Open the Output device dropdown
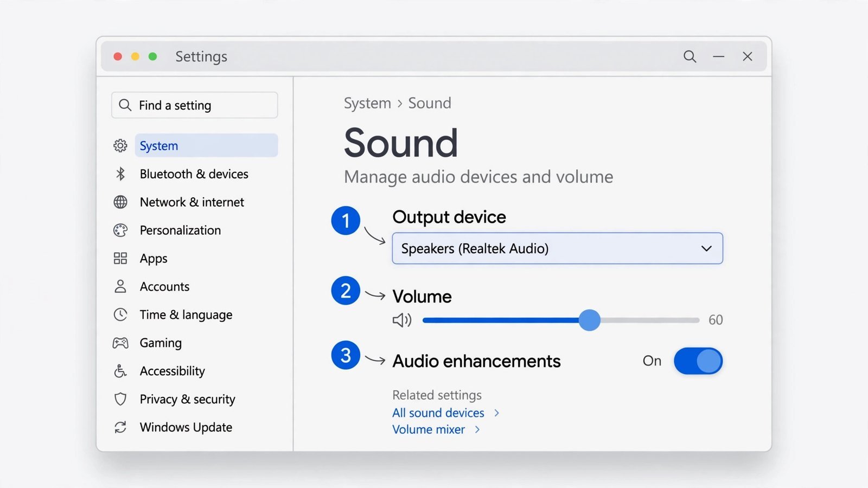 [557, 248]
